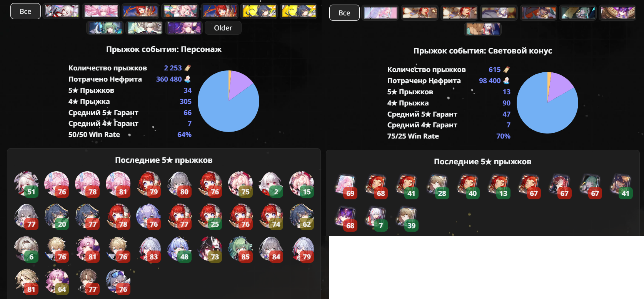Viewport: 644px width, 299px height.
Task: Select the light cone showing pity 13
Action: (x=499, y=186)
